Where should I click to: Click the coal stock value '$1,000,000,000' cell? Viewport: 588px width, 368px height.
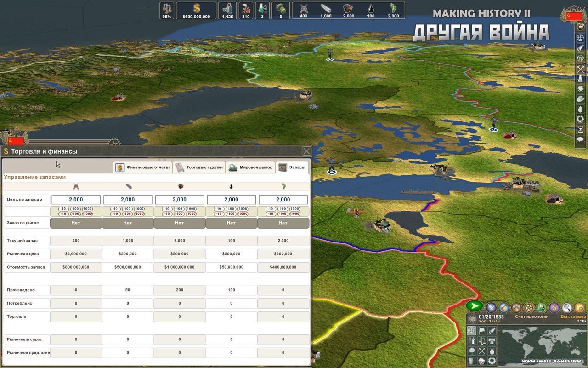[180, 267]
